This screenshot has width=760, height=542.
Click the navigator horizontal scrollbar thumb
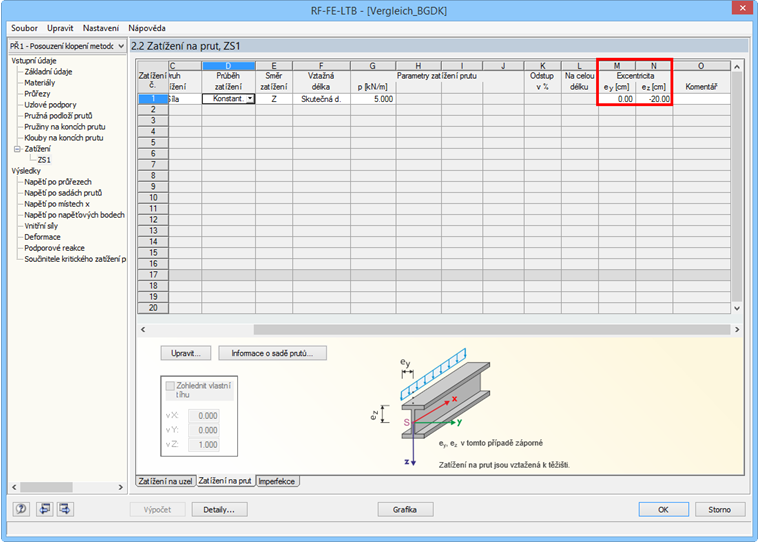pos(46,487)
